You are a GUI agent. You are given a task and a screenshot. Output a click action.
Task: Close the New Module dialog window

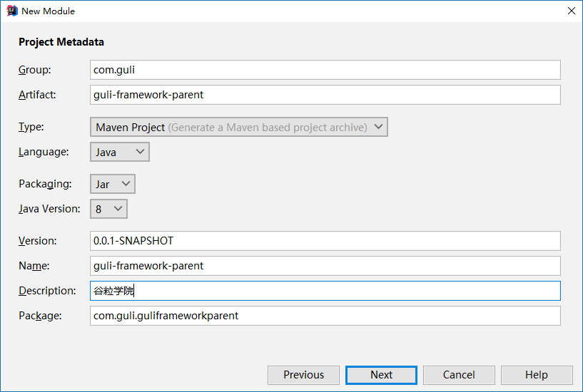click(571, 11)
